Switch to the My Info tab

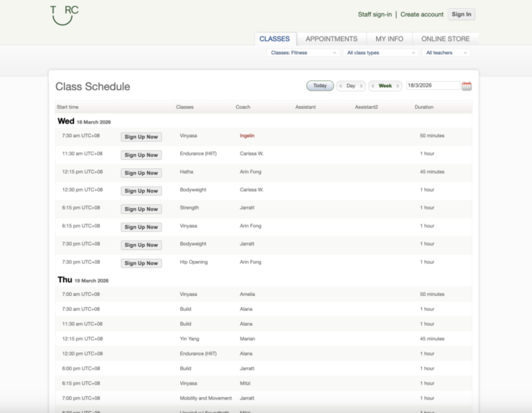click(389, 39)
